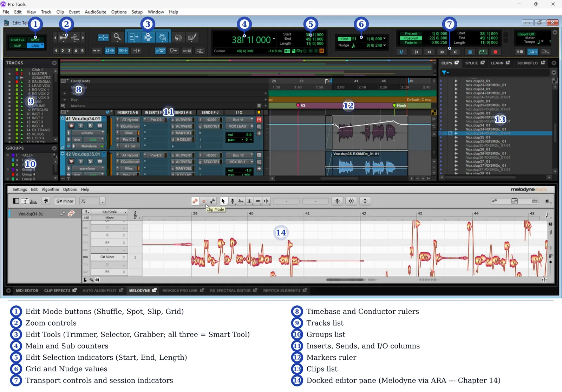
Task: Toggle Post-roll in the transport
Action: click(411, 38)
